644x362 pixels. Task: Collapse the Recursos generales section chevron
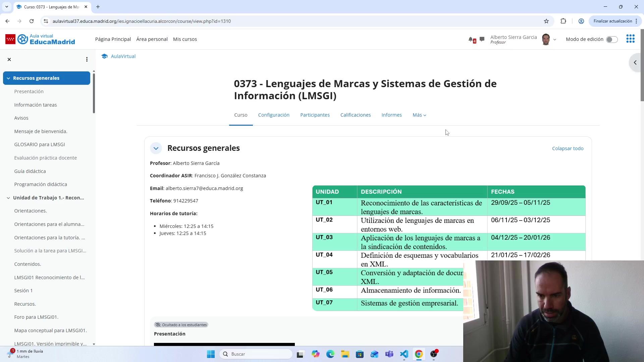(x=156, y=148)
